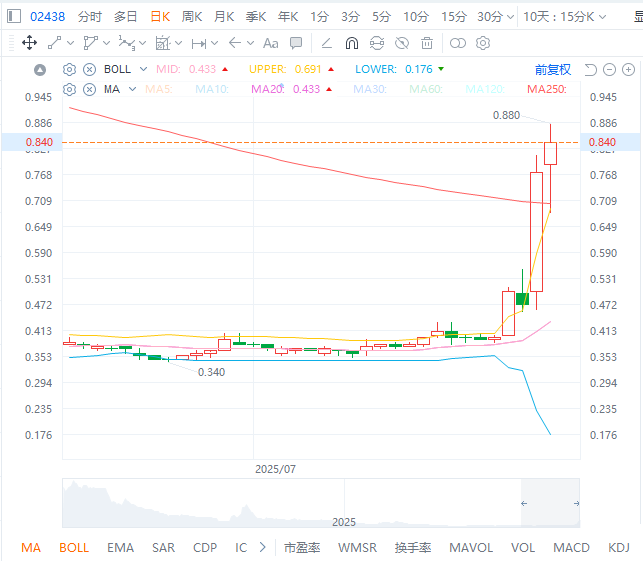Expand arrow tool options chevron
Image resolution: width=643 pixels, height=561 pixels.
[250, 43]
